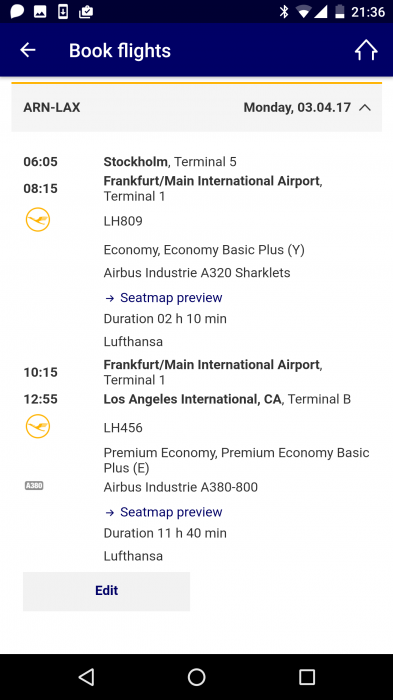Tap Lufthansa crane logo beside LH456
Viewport: 393px width, 700px height.
coord(38,426)
